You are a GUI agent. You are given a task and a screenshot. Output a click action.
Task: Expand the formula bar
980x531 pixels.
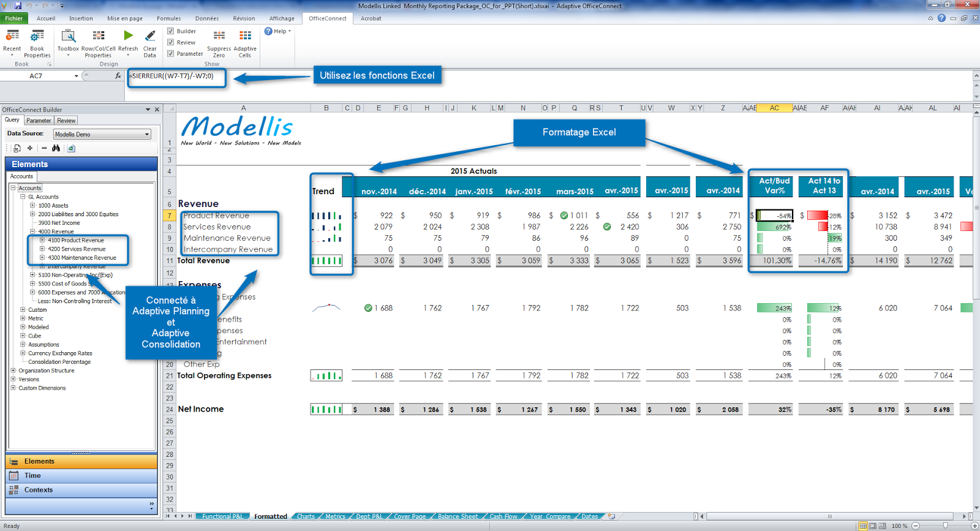click(x=976, y=76)
